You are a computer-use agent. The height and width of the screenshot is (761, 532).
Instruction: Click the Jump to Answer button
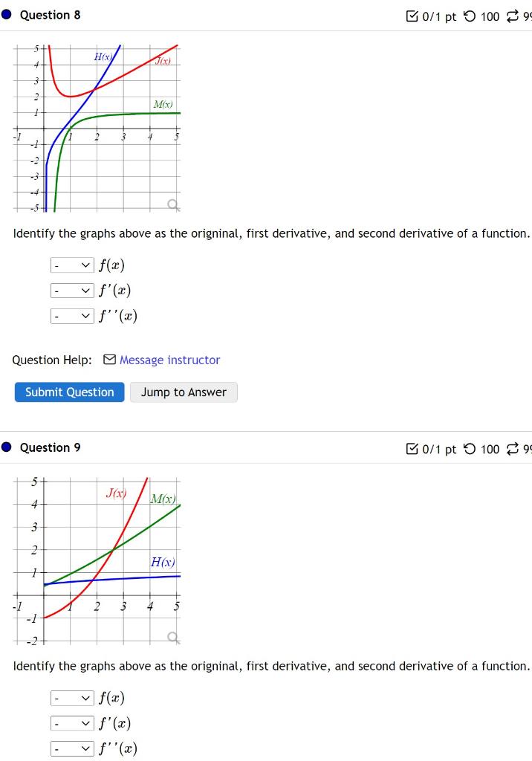coord(184,392)
